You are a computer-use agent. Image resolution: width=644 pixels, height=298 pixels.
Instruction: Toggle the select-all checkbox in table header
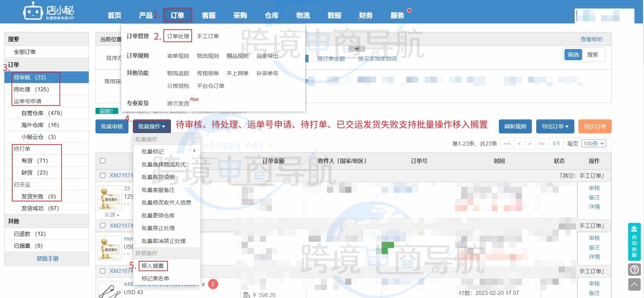tap(103, 161)
